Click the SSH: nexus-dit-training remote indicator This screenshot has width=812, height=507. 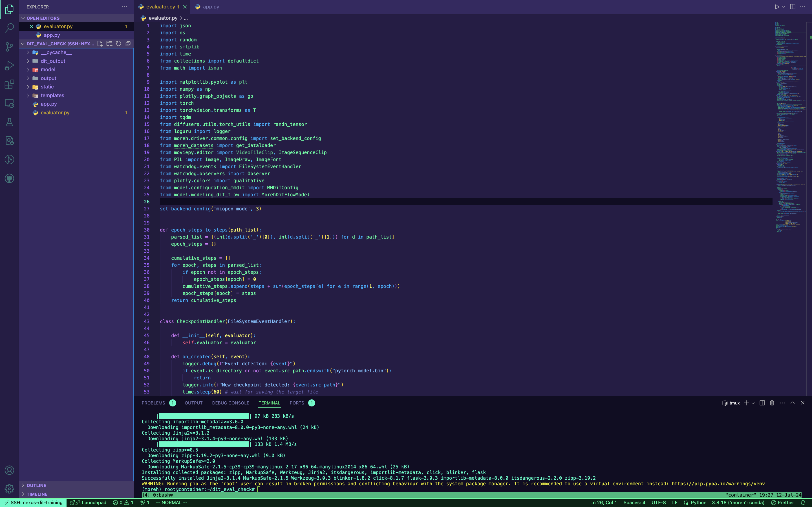[34, 502]
